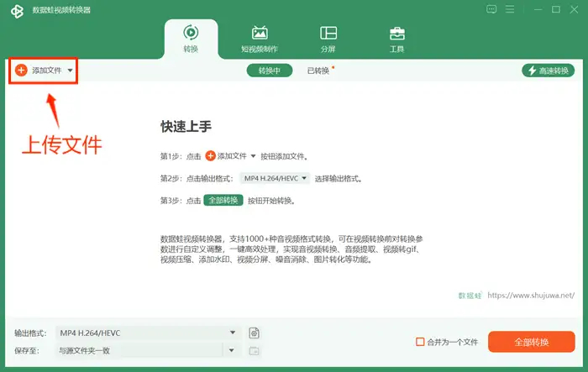The width and height of the screenshot is (588, 372).
Task: Switch to the 已转换 list
Action: pos(318,71)
